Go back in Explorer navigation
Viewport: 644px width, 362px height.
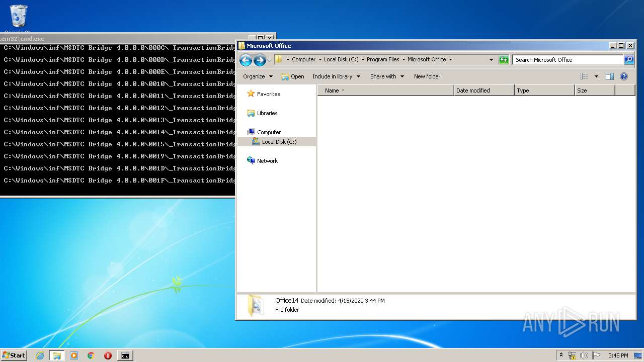(246, 60)
